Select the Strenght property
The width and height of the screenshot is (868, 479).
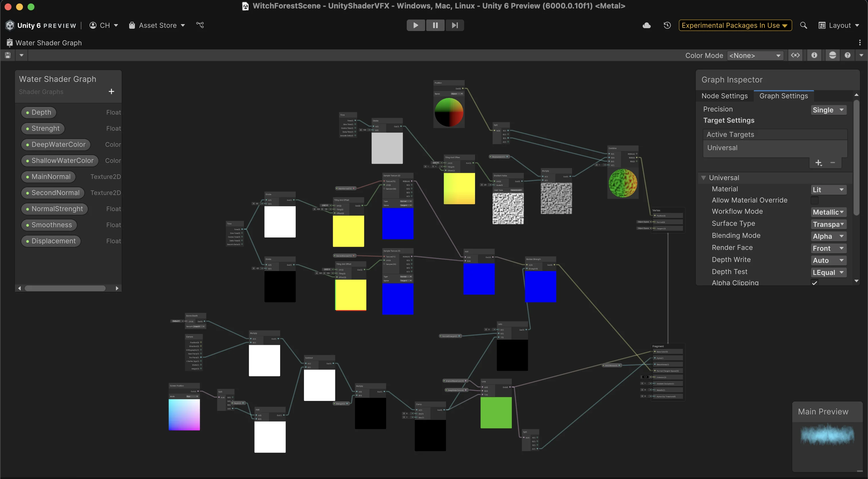point(43,128)
